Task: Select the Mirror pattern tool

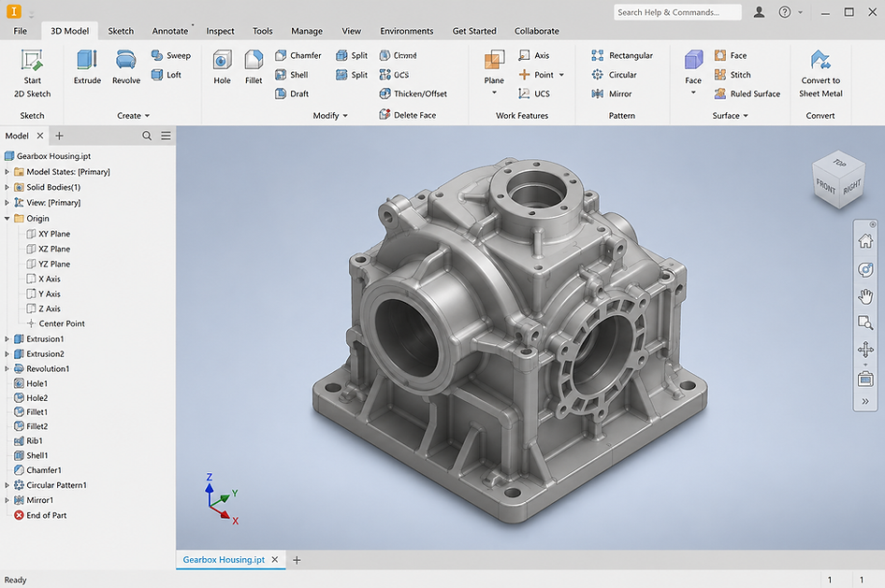Action: (x=612, y=93)
